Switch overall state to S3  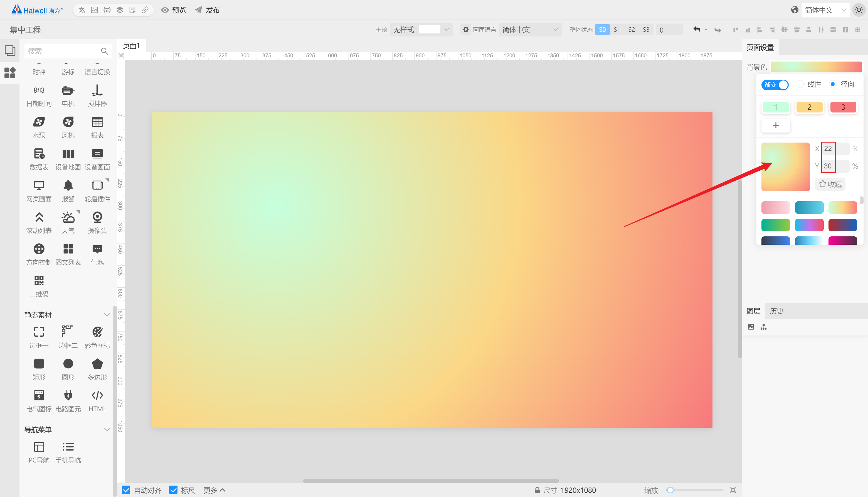(x=646, y=30)
